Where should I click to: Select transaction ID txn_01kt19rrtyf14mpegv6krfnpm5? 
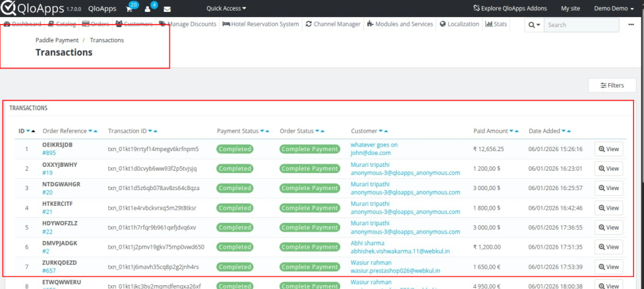point(153,149)
